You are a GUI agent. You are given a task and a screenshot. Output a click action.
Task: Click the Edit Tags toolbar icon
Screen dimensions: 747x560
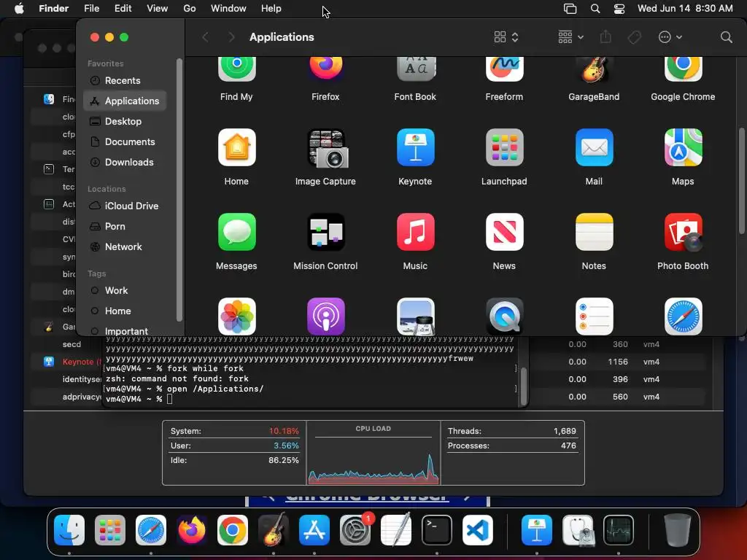634,37
